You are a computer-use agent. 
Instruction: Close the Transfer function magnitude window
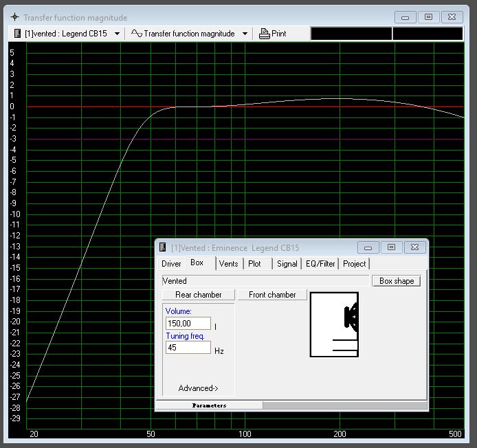(452, 17)
